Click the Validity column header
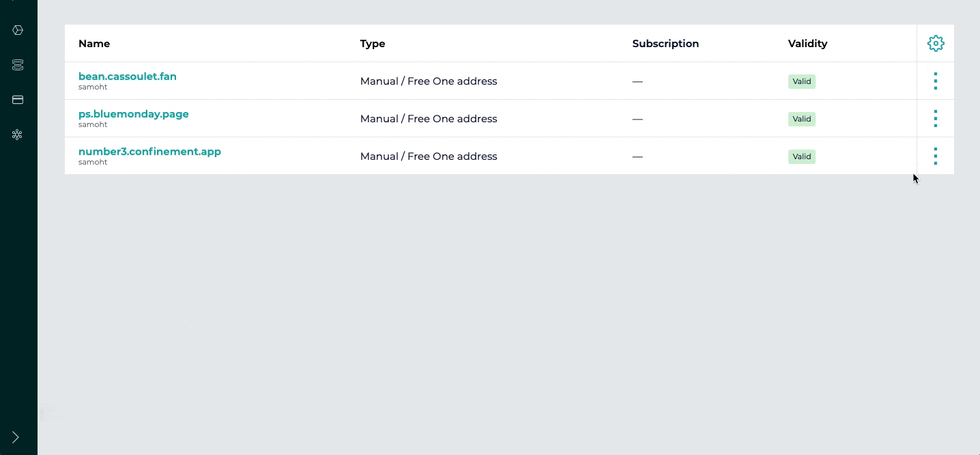This screenshot has width=980, height=455. (x=807, y=44)
